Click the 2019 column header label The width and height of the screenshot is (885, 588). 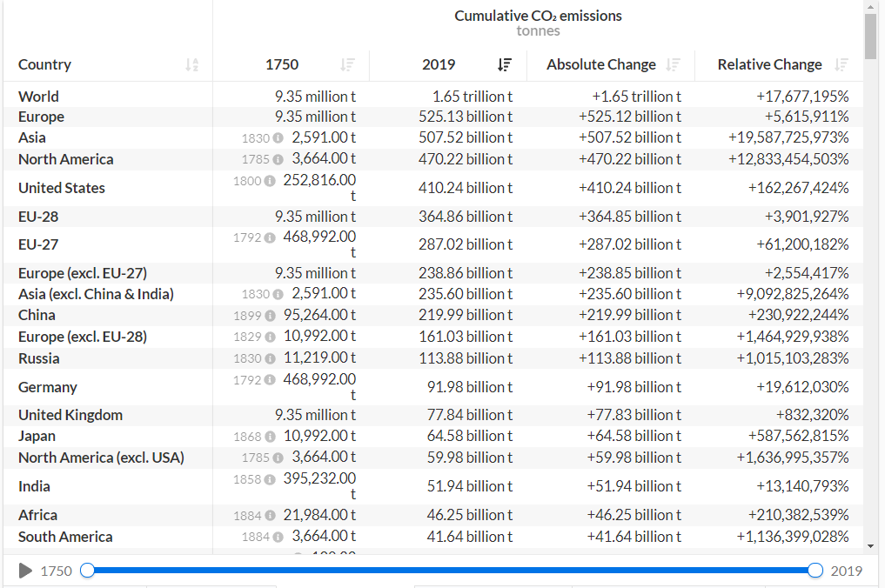[439, 65]
